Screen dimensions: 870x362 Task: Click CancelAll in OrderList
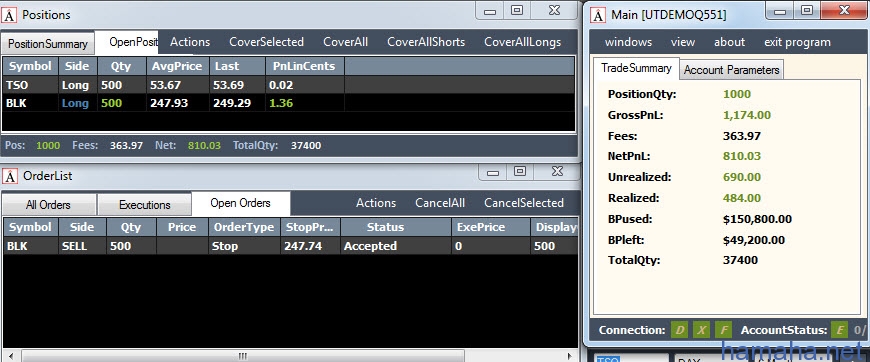click(x=440, y=203)
